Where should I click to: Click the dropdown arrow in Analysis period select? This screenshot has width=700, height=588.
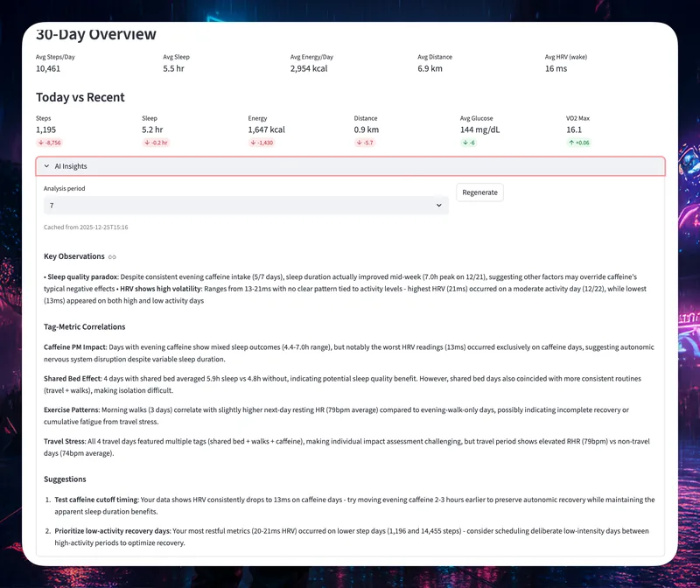[438, 205]
